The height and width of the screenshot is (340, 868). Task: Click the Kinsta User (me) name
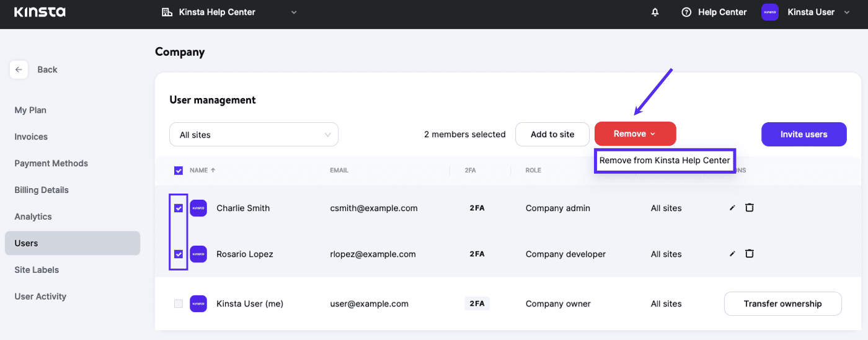click(250, 303)
